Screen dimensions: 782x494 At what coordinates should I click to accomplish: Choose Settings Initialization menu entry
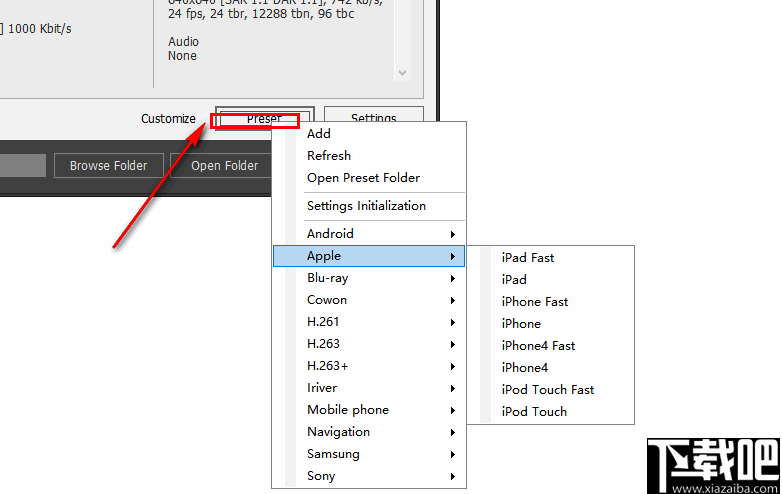point(369,206)
